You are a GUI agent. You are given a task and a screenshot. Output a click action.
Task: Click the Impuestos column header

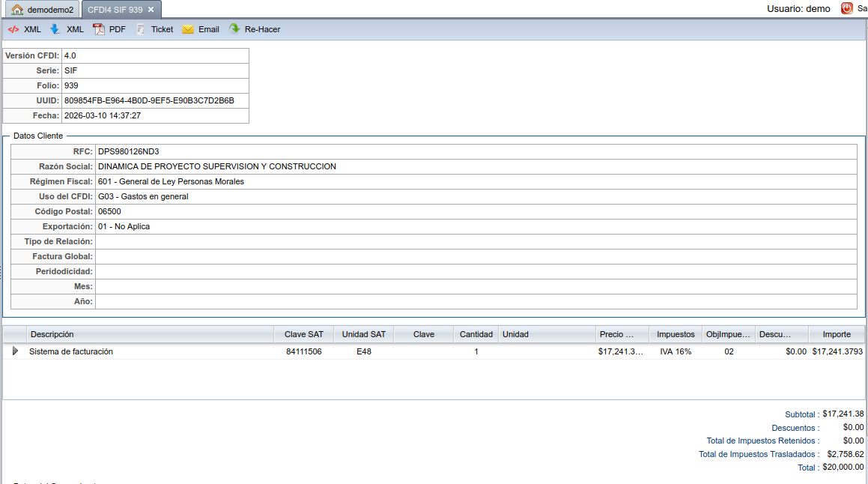[675, 334]
